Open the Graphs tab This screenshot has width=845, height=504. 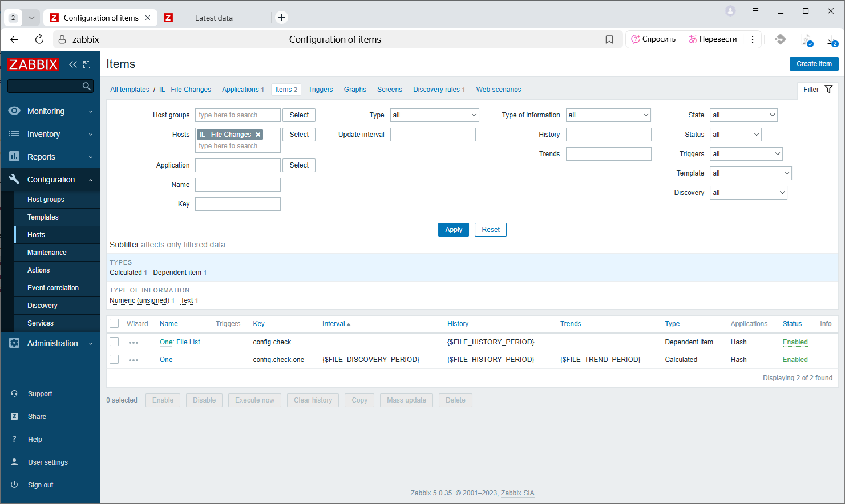pos(355,90)
